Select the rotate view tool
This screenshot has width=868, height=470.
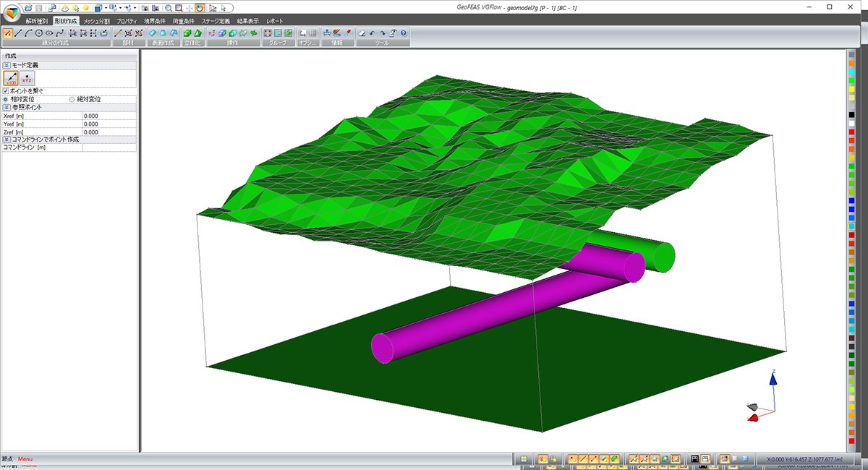pos(200,8)
